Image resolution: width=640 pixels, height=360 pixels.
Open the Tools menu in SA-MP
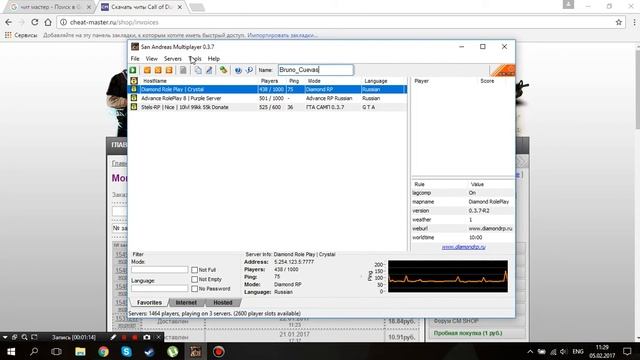(195, 59)
